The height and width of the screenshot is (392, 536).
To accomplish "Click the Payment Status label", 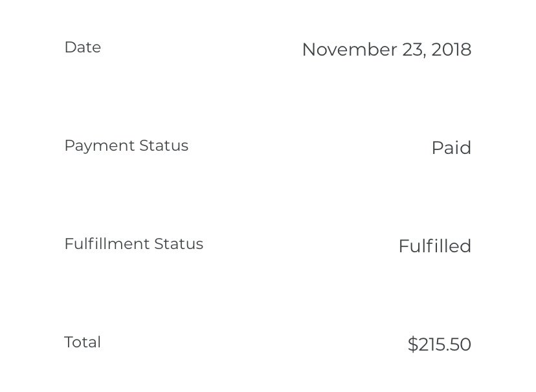I will tap(126, 146).
